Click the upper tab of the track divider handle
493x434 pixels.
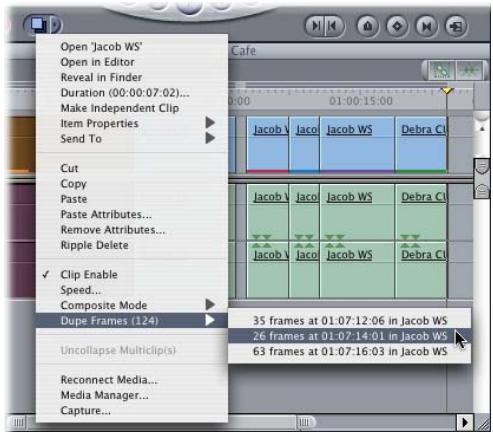(482, 166)
